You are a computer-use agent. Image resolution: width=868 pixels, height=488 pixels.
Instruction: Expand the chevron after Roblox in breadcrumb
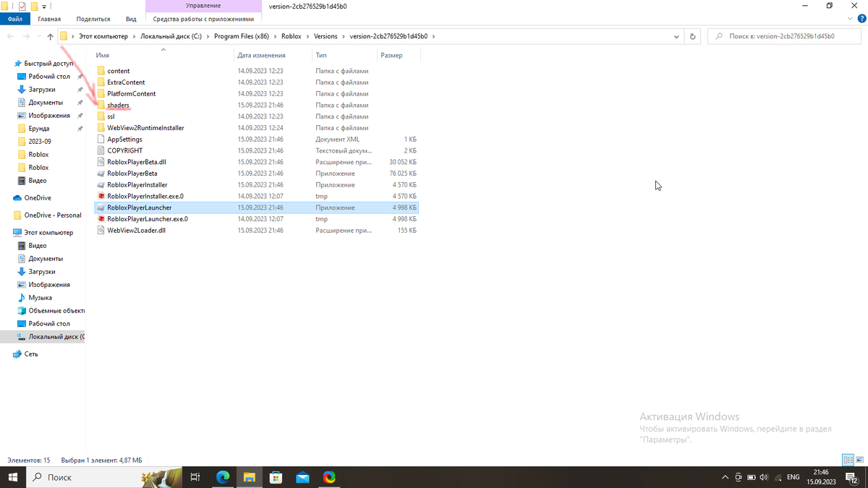point(307,36)
